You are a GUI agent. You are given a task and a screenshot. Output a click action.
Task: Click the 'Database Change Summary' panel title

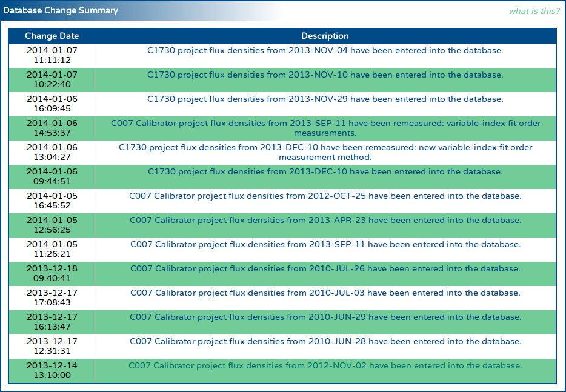coord(61,11)
